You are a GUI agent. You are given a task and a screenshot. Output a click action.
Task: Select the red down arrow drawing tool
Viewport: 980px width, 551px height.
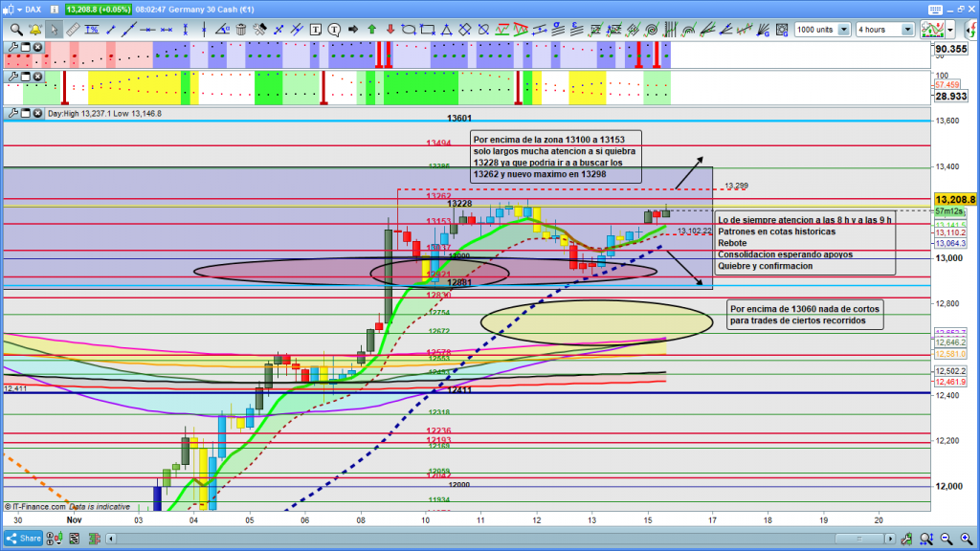click(x=390, y=30)
